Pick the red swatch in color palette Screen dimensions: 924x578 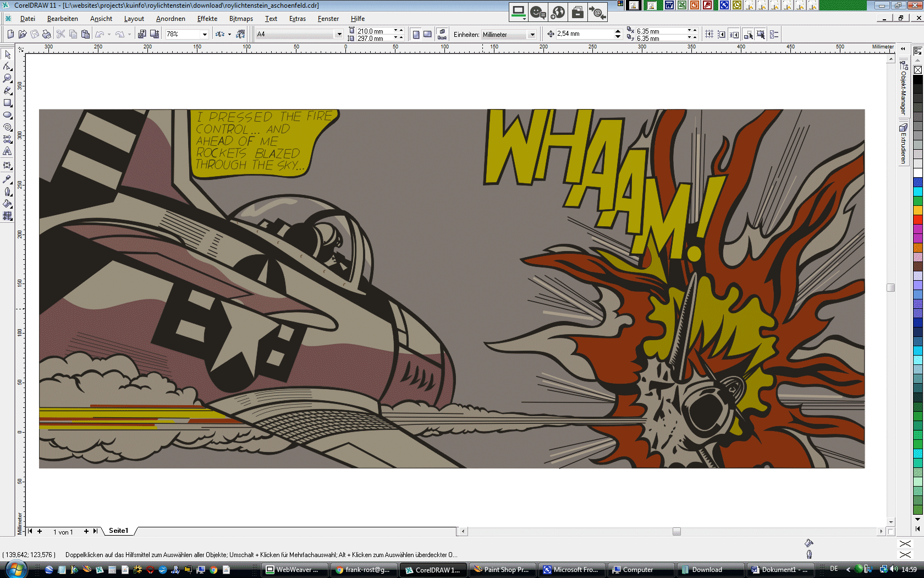(x=918, y=220)
